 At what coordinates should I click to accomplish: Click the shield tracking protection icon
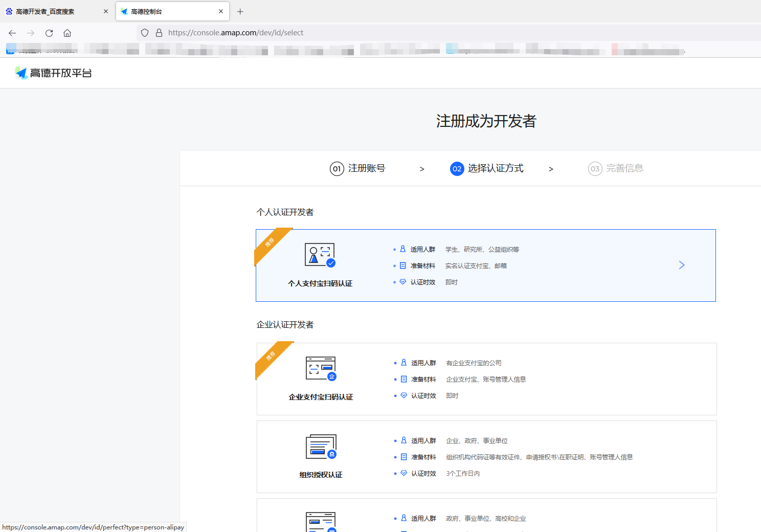[145, 33]
